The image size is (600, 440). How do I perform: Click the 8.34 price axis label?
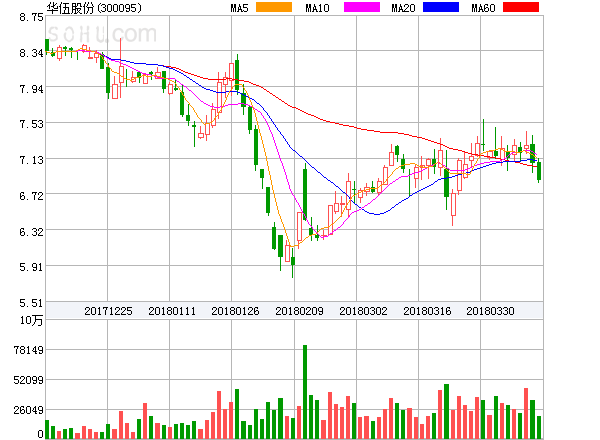[31, 53]
